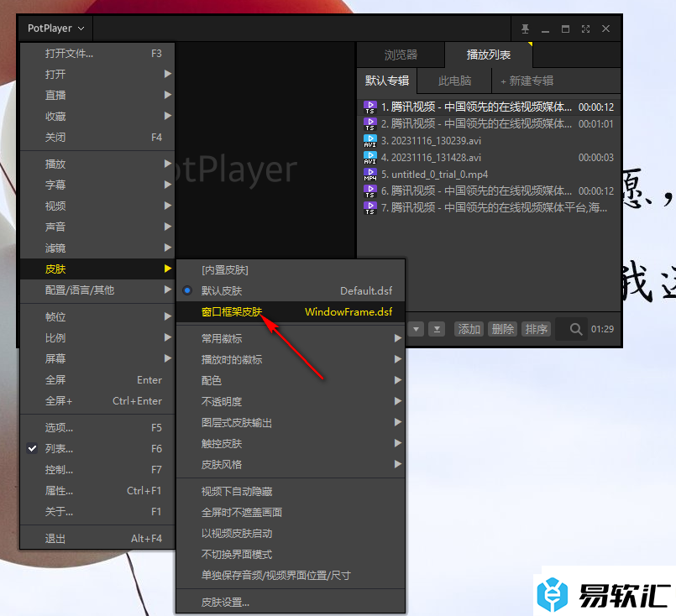The height and width of the screenshot is (616, 676).
Task: Switch to the 浏览器 tab
Action: click(401, 55)
